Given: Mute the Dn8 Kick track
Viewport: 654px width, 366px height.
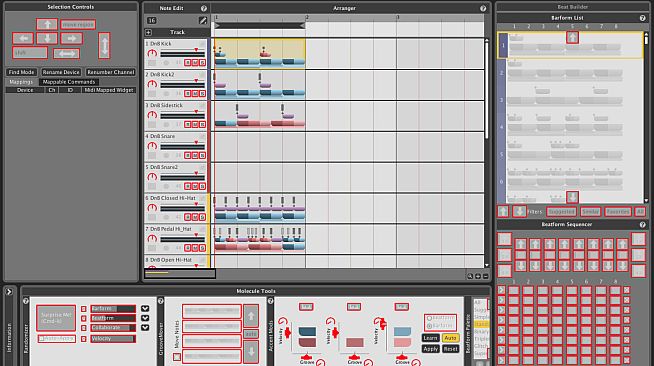Looking at the screenshot, I should point(195,63).
